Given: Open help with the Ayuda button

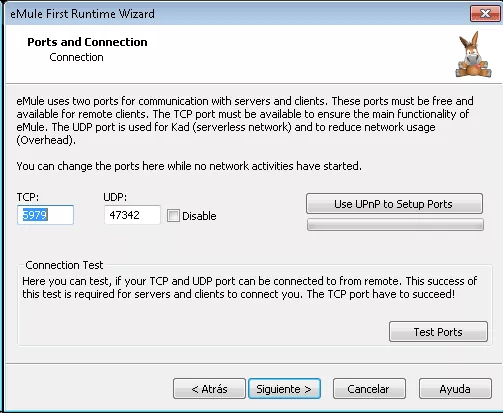Looking at the screenshot, I should [x=455, y=389].
